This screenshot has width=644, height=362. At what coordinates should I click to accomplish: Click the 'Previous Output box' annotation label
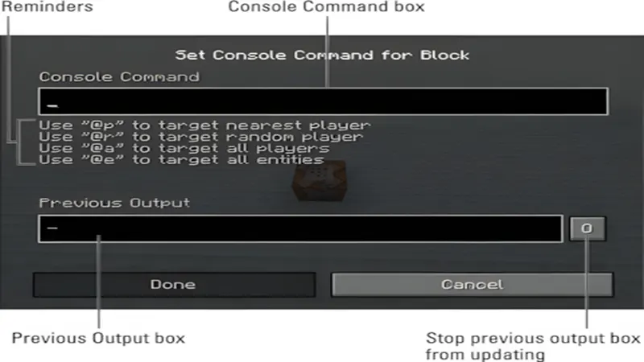(x=98, y=338)
